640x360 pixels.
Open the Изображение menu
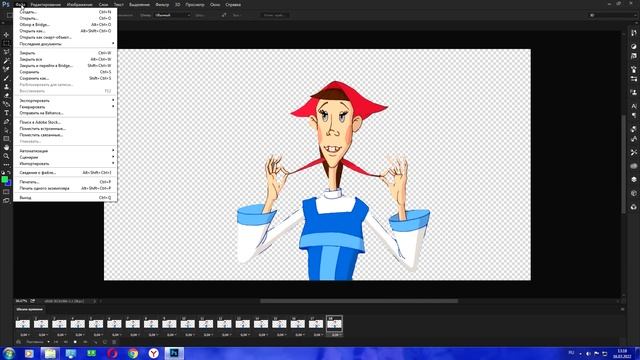click(x=80, y=5)
